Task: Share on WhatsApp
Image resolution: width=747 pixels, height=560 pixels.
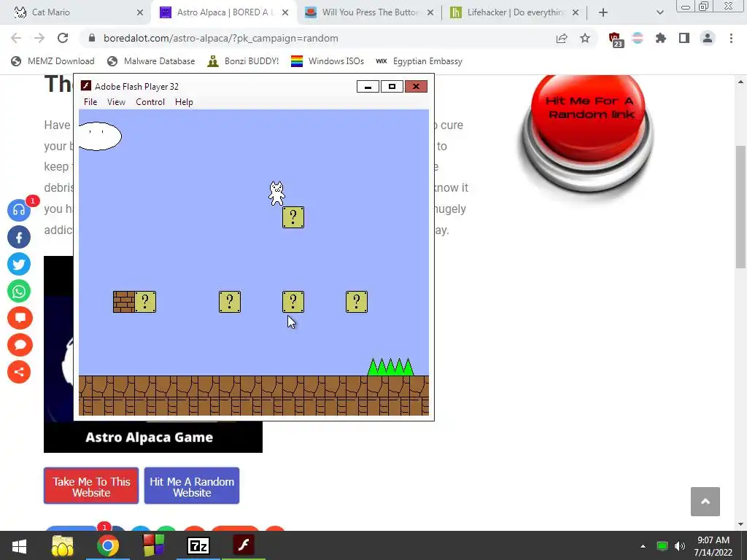Action: [19, 291]
